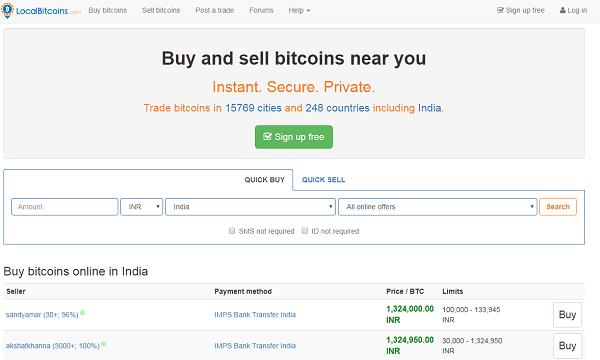This screenshot has height=360, width=600.
Task: Click the Price / BTC column header
Action: tap(405, 292)
